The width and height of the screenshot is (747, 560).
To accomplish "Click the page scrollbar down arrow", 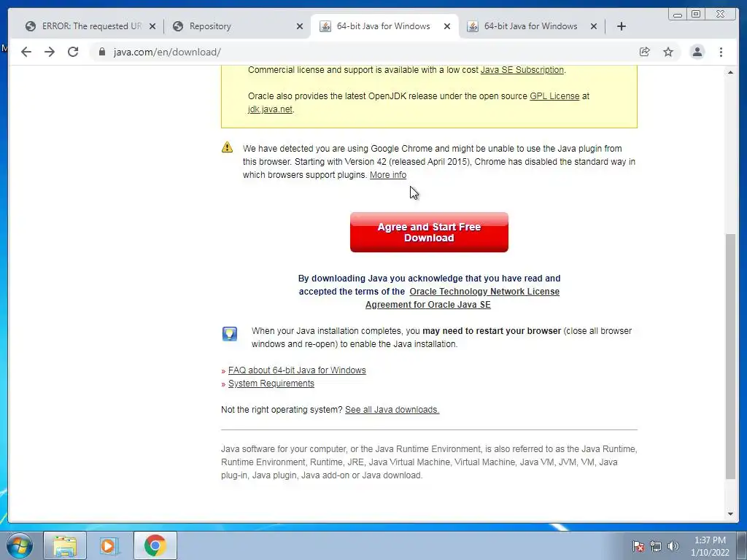I will pos(730,514).
